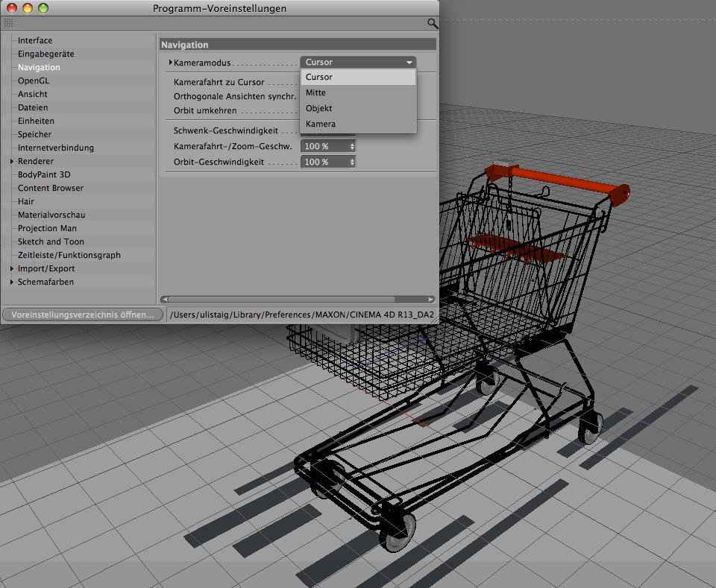Select Objekt camera mode option
This screenshot has width=716, height=588.
point(318,109)
